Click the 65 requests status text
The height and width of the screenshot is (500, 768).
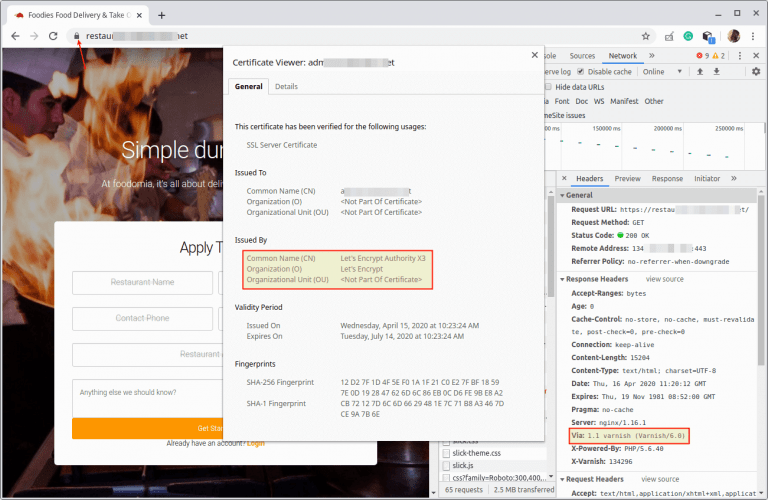click(x=463, y=490)
